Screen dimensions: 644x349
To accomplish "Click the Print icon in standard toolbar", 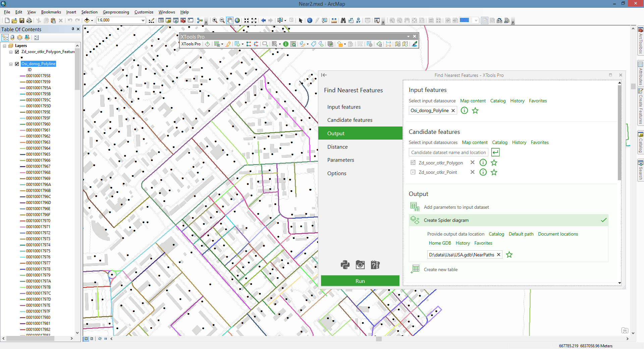I will [29, 20].
